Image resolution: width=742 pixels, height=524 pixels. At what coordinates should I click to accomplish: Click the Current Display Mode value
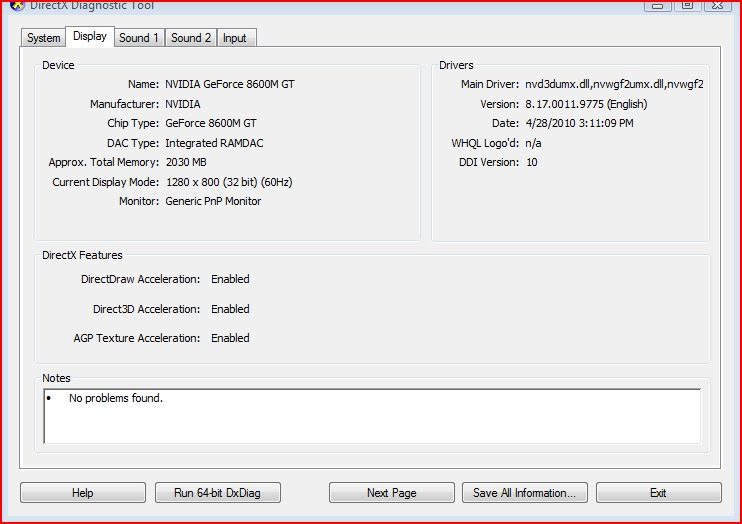coord(228,182)
